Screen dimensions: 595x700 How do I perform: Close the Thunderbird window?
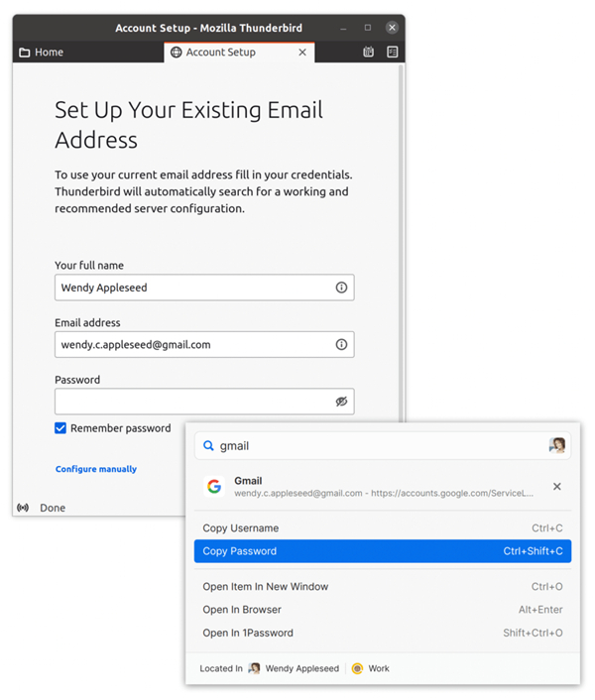[392, 28]
